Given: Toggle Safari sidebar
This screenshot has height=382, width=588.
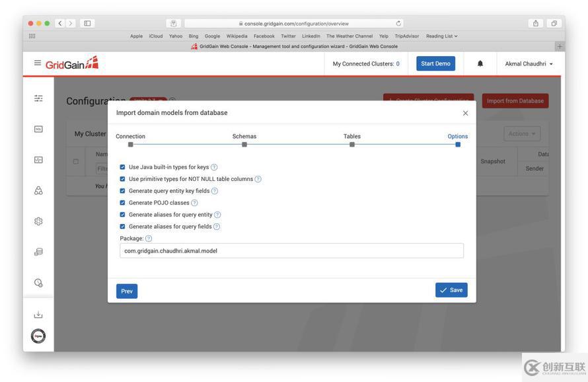Looking at the screenshot, I should pyautogui.click(x=87, y=23).
